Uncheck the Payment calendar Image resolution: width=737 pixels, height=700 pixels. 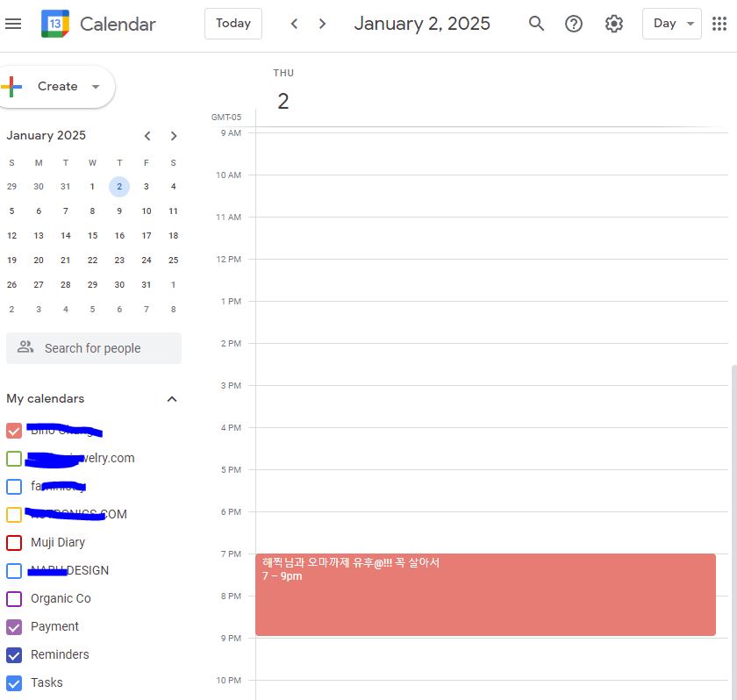point(14,626)
